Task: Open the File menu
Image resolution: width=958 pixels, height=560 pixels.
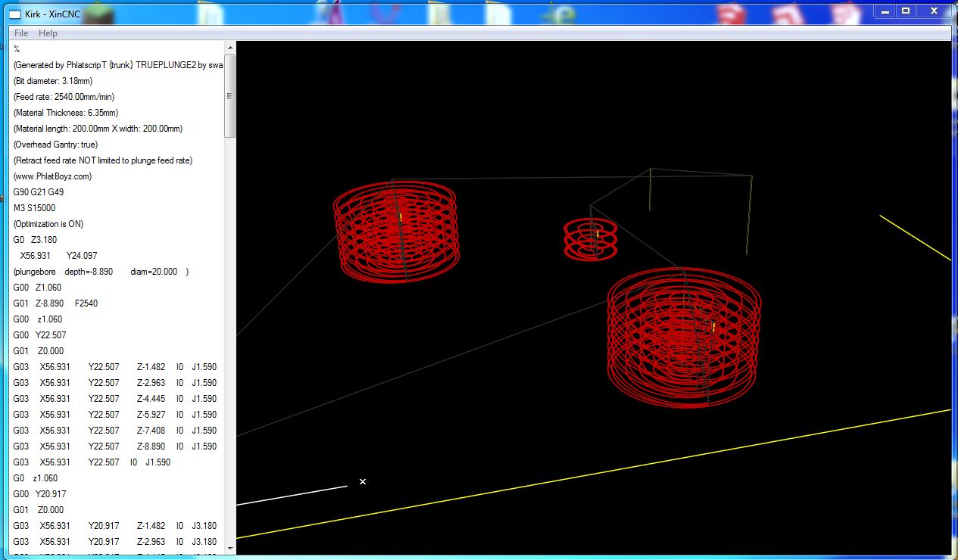Action: coord(21,33)
